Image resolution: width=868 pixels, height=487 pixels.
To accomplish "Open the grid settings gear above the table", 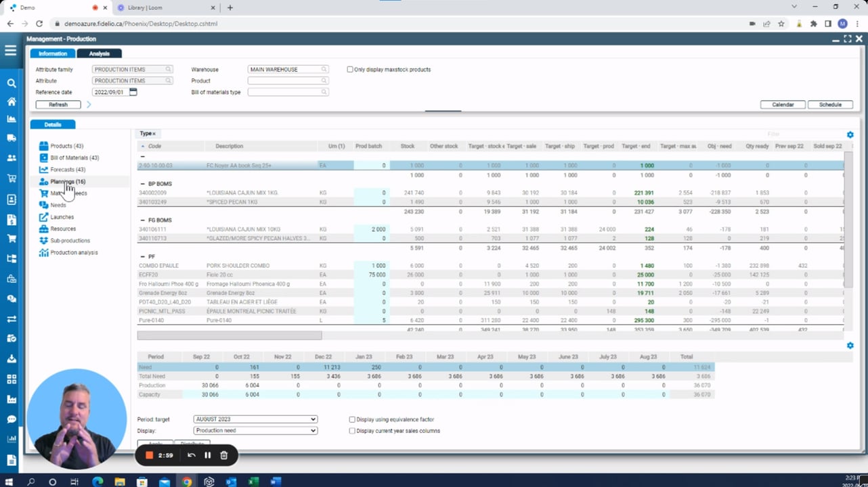I will coord(850,135).
